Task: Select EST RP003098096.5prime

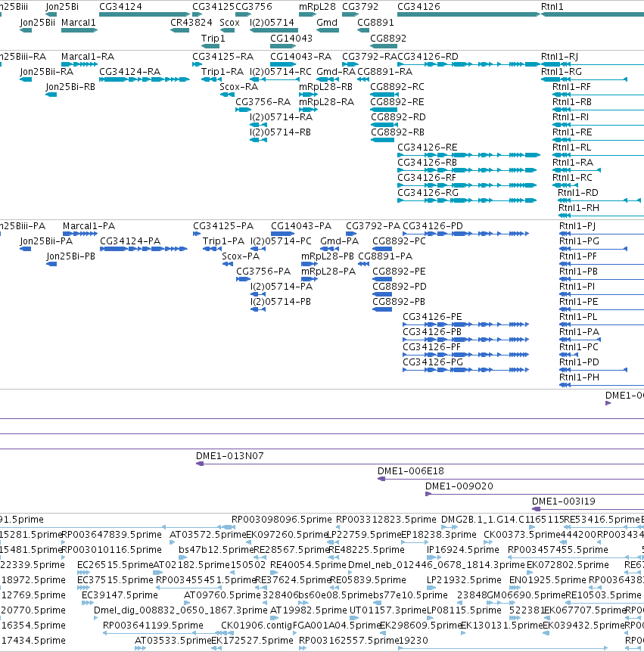Action: pyautogui.click(x=282, y=520)
